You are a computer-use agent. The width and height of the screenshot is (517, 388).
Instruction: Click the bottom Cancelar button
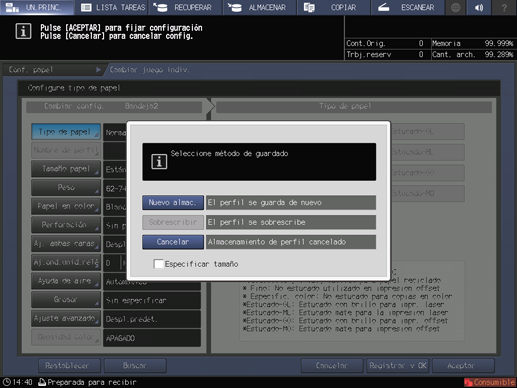pyautogui.click(x=332, y=366)
